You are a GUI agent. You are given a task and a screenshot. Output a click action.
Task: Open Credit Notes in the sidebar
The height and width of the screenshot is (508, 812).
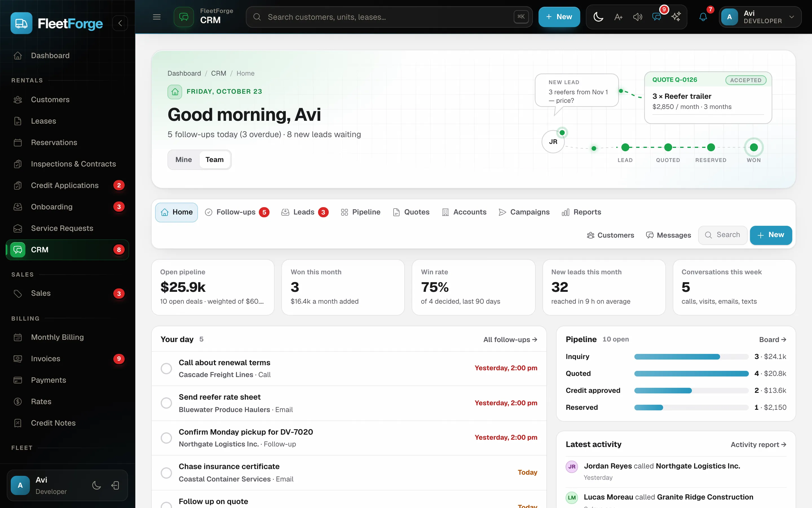point(67,423)
